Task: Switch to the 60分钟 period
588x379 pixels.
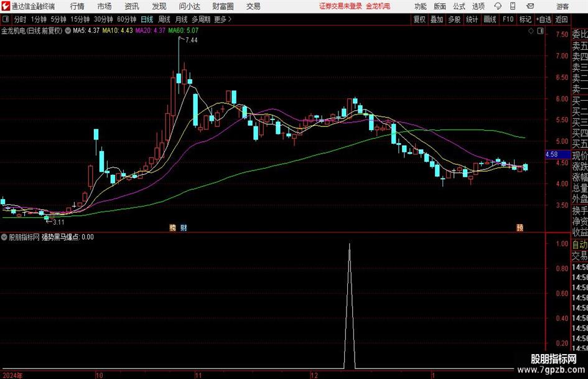Action: click(x=126, y=19)
